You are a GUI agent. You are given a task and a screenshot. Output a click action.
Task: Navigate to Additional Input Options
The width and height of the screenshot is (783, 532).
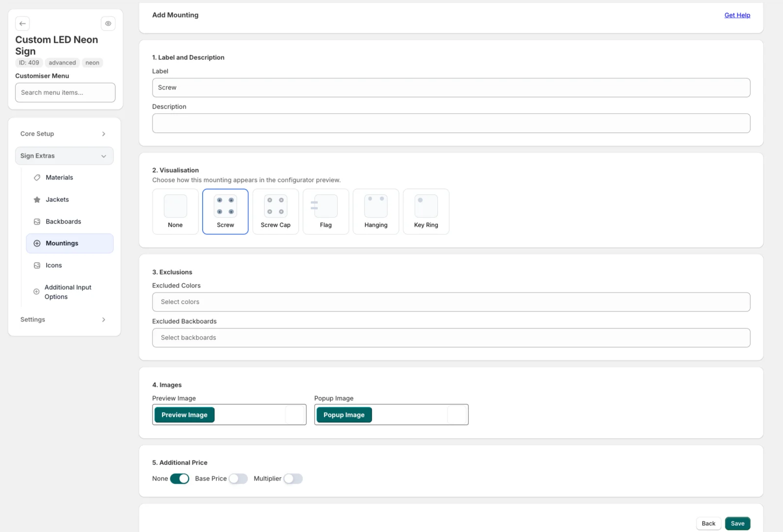click(69, 292)
